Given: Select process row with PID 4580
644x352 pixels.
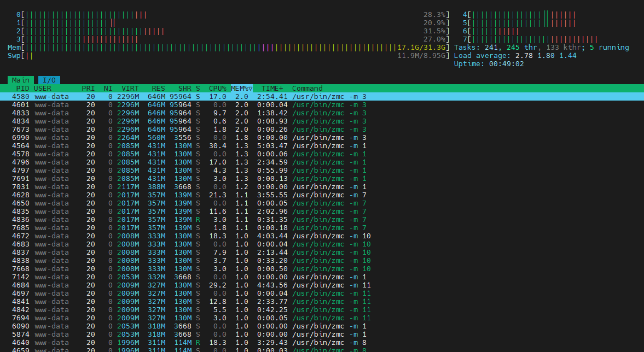Looking at the screenshot, I should [x=322, y=96].
